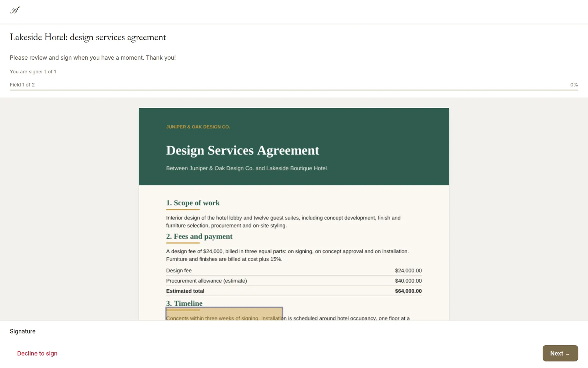Image resolution: width=588 pixels, height=368 pixels.
Task: Click the "Please review and sign" message
Action: [x=93, y=58]
